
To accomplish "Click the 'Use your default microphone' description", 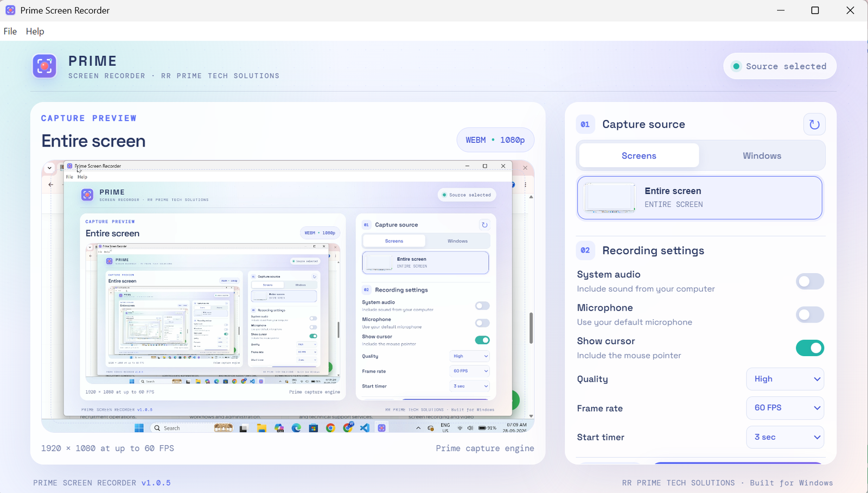I will [x=635, y=322].
